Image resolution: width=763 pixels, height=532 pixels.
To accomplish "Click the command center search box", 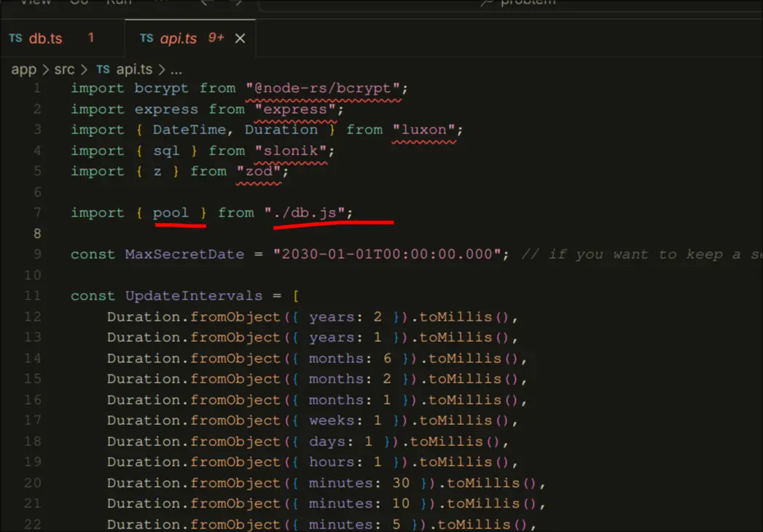I will pyautogui.click(x=510, y=3).
